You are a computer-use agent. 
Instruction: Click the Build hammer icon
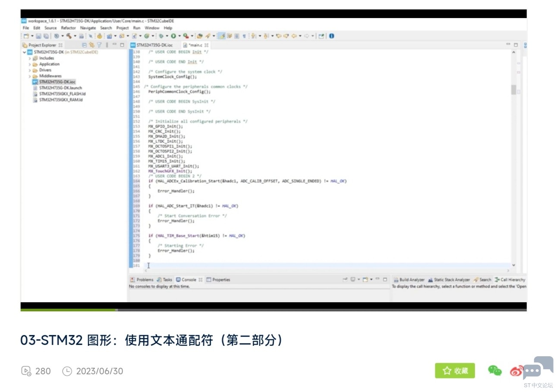tap(69, 36)
